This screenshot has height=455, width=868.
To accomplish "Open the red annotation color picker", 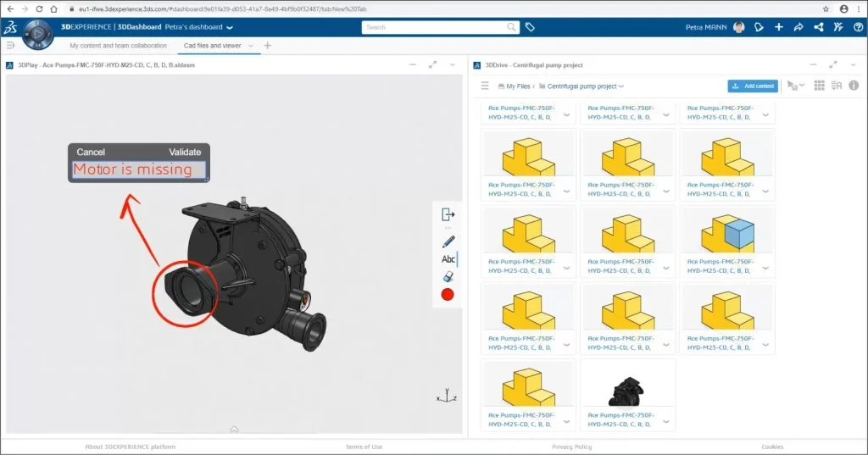I will [448, 295].
